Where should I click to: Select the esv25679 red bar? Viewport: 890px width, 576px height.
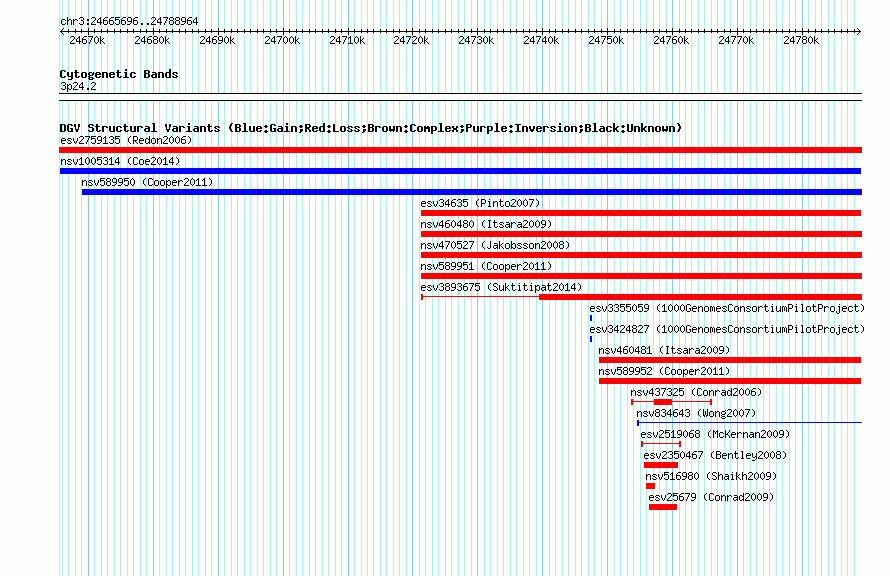(x=663, y=507)
